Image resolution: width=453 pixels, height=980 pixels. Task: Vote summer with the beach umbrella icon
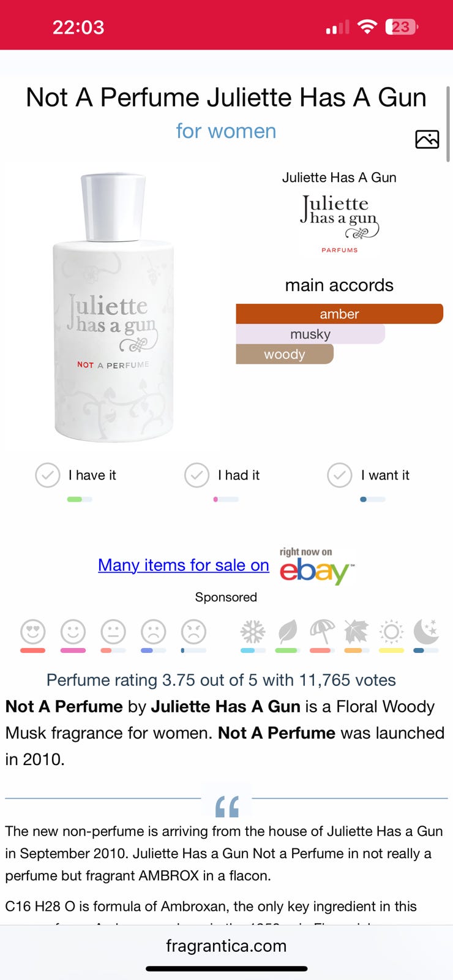click(x=321, y=631)
